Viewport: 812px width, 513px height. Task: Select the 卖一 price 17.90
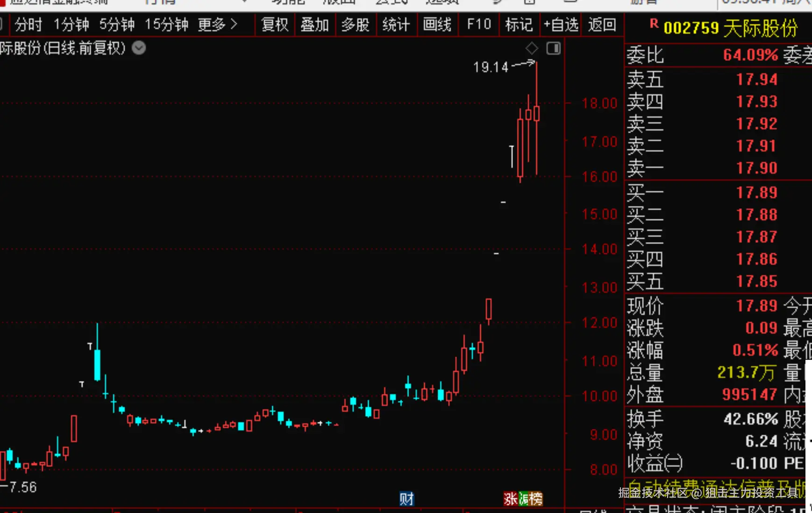point(757,168)
